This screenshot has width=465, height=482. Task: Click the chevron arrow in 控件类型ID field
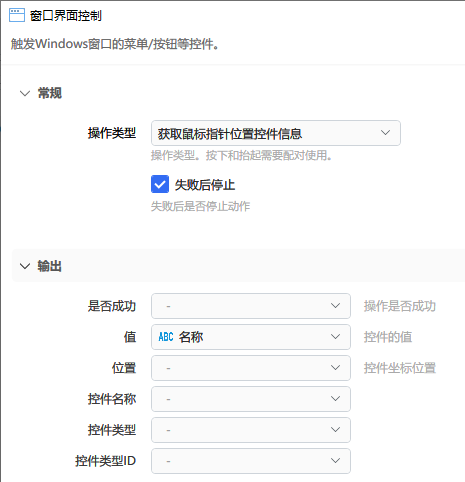point(335,461)
